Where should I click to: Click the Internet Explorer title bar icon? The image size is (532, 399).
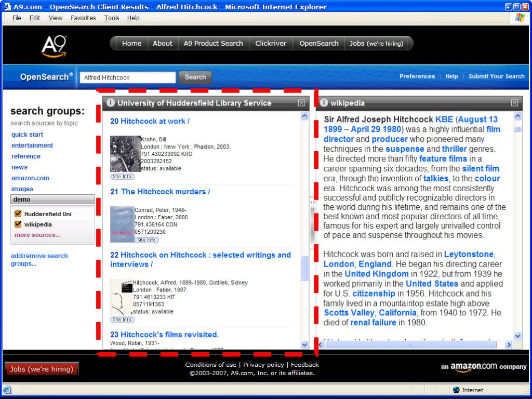tap(7, 6)
